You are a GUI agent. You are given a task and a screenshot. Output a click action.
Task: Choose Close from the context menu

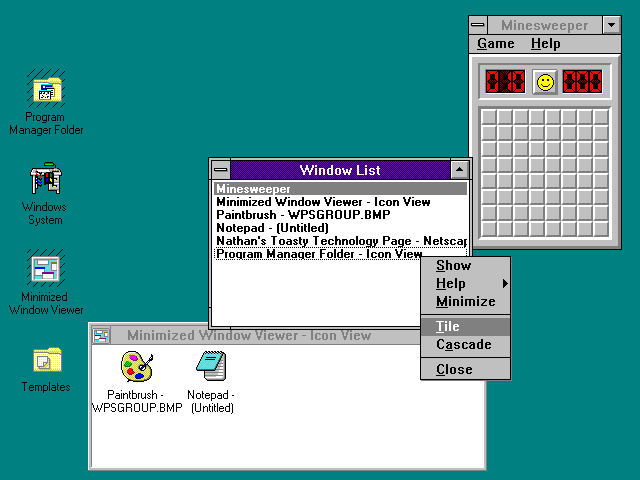[x=465, y=369]
